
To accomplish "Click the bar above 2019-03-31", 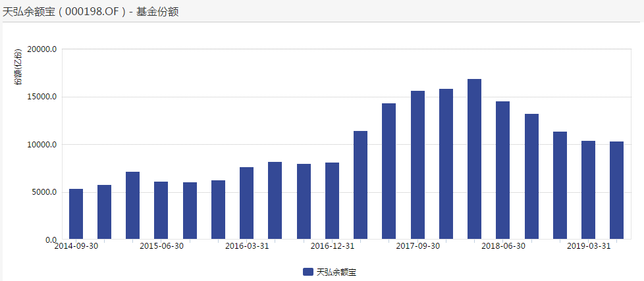I will pos(588,190).
